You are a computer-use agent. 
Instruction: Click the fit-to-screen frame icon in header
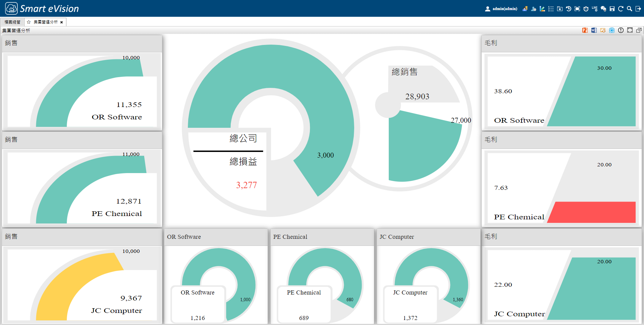pyautogui.click(x=577, y=9)
